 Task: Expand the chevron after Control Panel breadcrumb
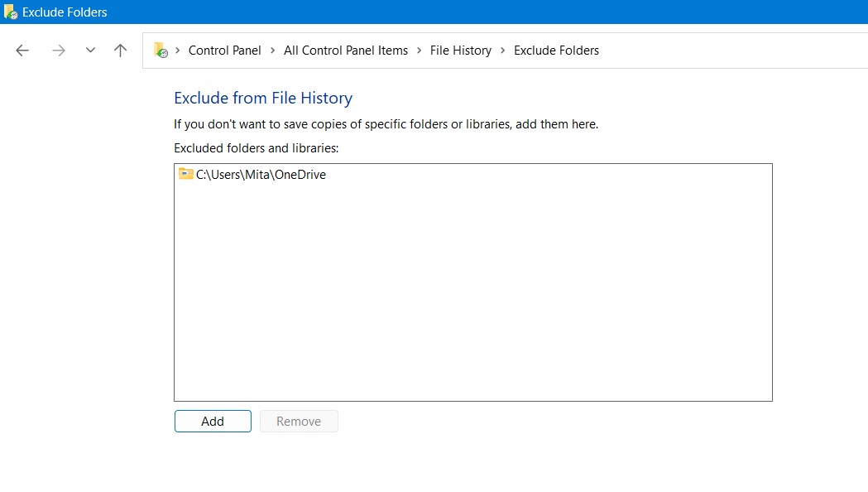[x=270, y=50]
